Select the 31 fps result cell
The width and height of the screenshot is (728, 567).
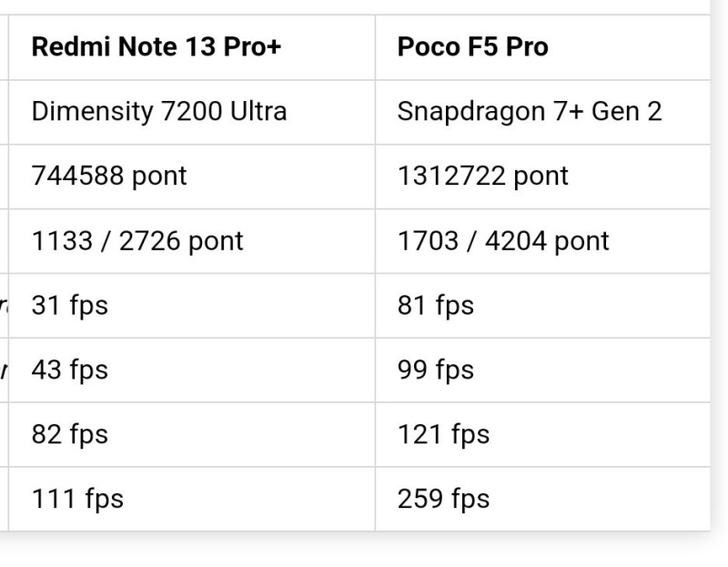click(x=192, y=306)
